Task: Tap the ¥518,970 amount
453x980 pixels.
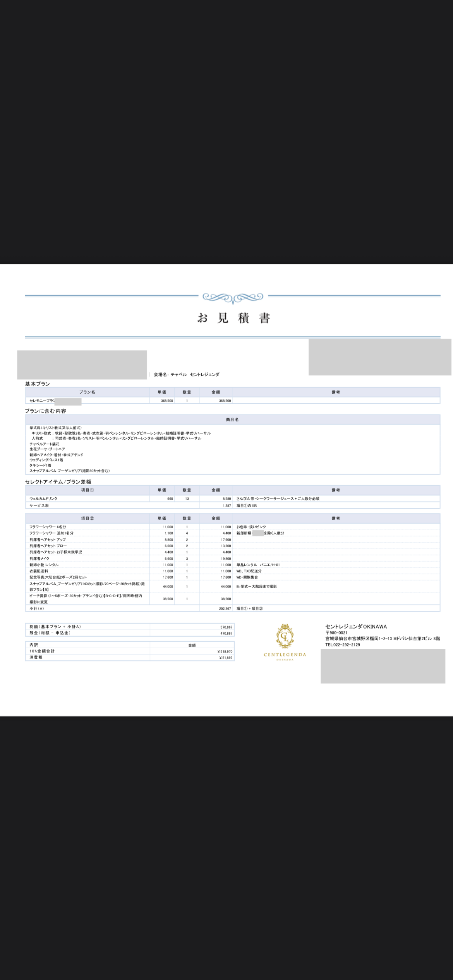Action: click(x=226, y=652)
